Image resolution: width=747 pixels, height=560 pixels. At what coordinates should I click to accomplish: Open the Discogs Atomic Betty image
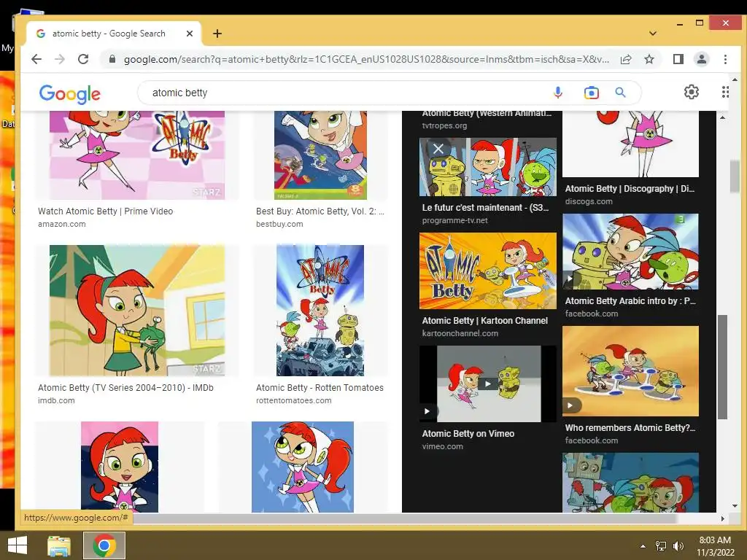tap(630, 144)
